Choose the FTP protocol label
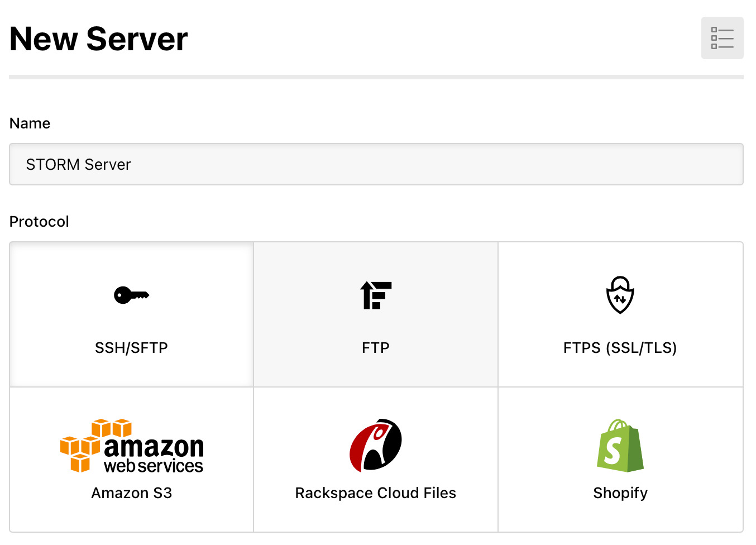The width and height of the screenshot is (756, 545). [x=376, y=348]
